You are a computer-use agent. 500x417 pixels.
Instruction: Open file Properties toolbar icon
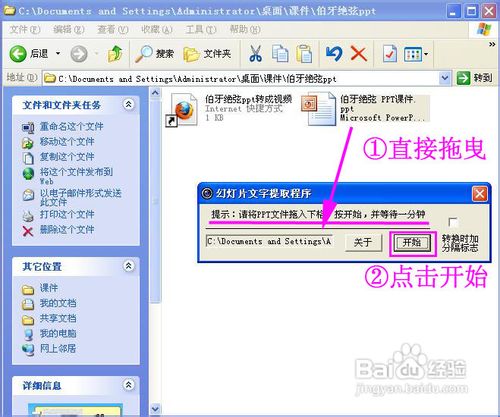(389, 54)
